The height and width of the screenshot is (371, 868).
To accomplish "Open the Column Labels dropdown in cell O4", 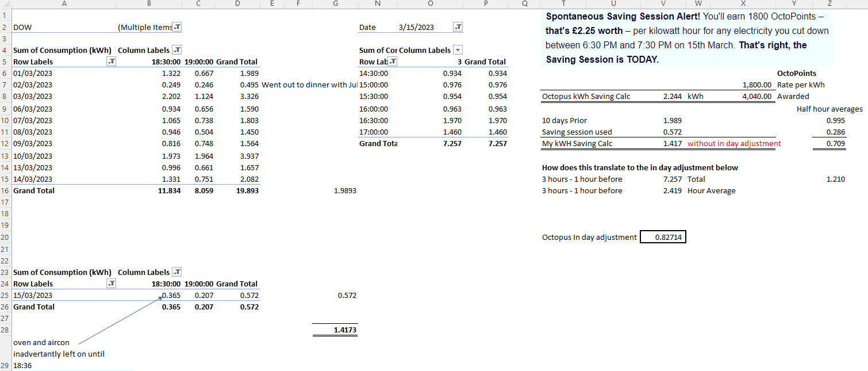I will [458, 50].
